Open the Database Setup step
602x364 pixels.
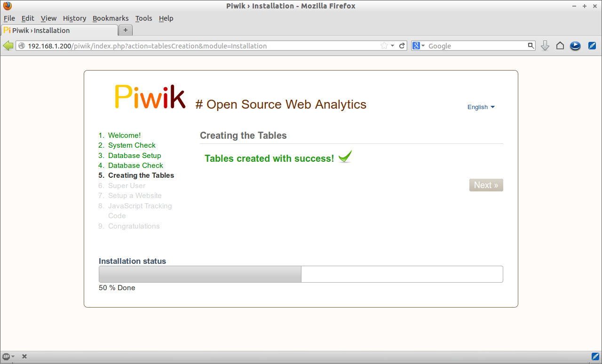click(135, 156)
